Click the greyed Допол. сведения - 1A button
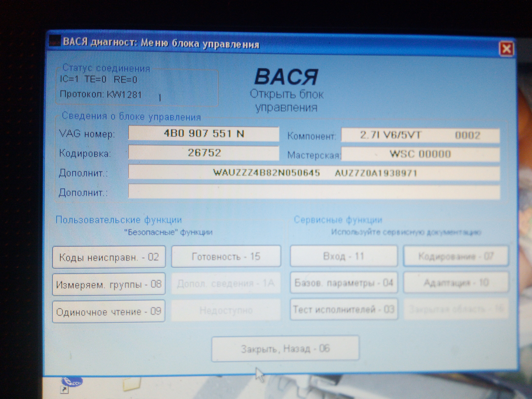This screenshot has width=532, height=399. tap(226, 283)
